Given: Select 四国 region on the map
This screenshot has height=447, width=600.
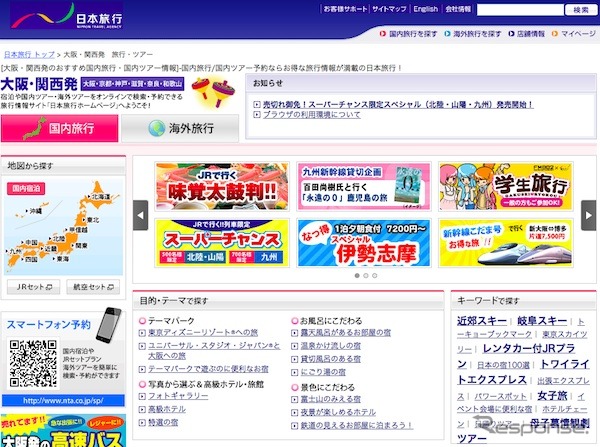Looking at the screenshot, I should [x=31, y=259].
